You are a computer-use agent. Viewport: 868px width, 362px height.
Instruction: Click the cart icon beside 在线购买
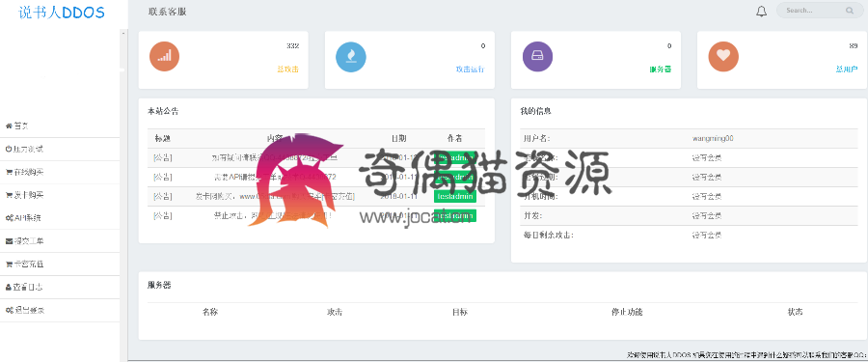coord(9,173)
